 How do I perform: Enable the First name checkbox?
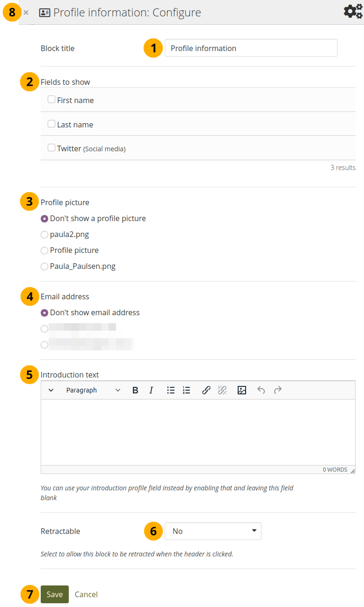click(51, 100)
